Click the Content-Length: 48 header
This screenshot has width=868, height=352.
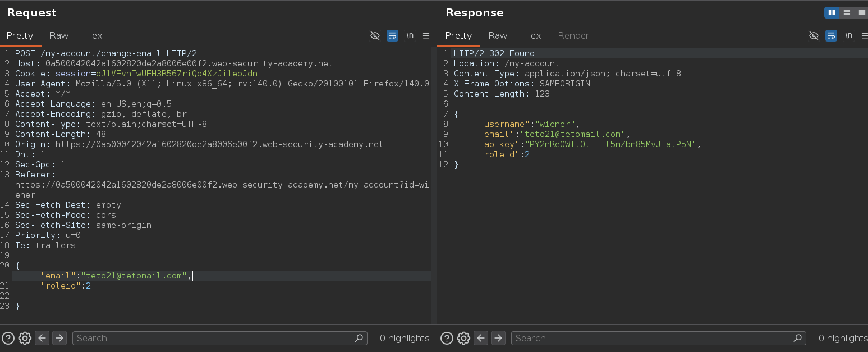(x=61, y=134)
